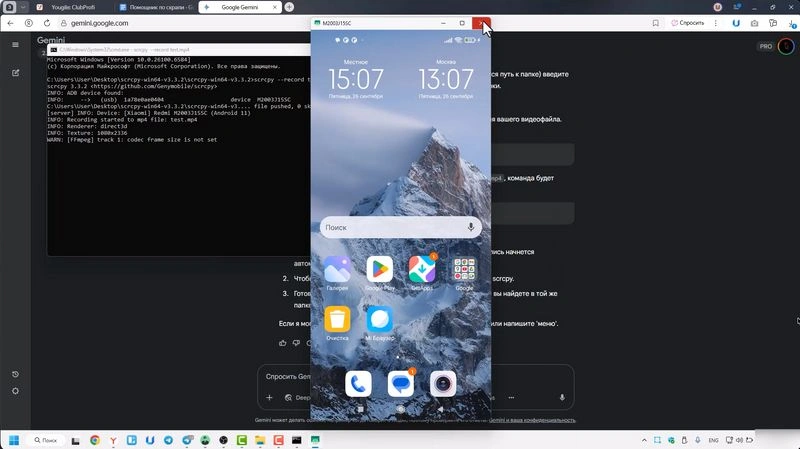Open the browser screenshot camera tool

754,23
